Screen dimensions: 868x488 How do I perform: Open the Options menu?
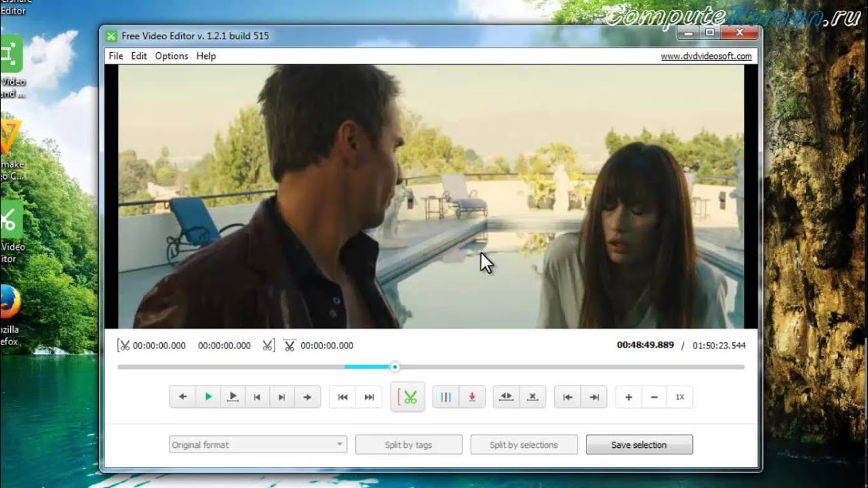(x=172, y=56)
